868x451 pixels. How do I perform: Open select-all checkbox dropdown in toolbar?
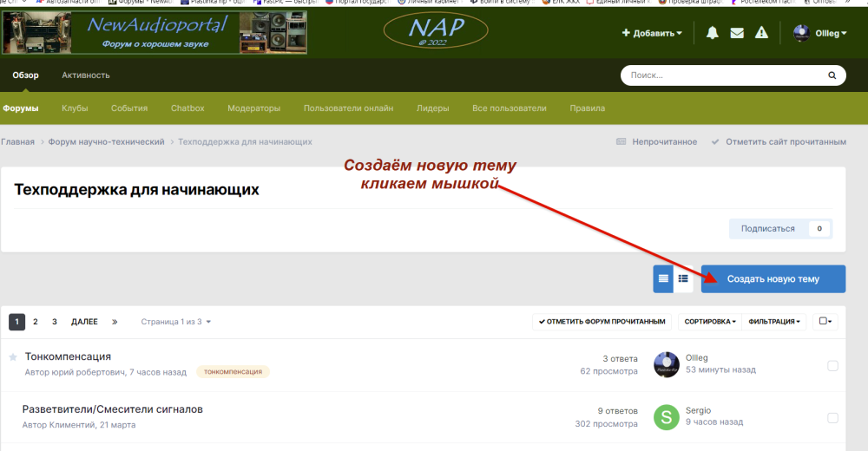tap(825, 322)
